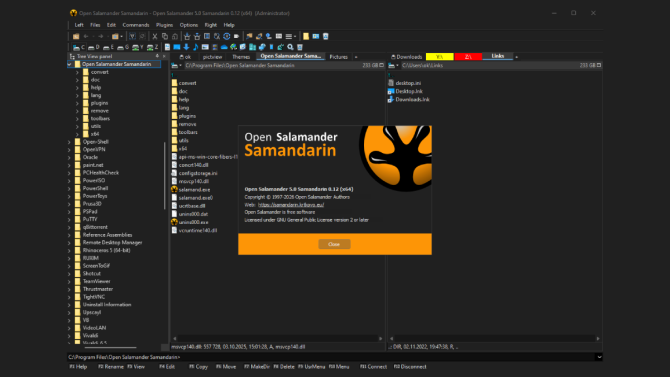Click the tree view vertical scrollbar
Image resolution: width=670 pixels, height=377 pixels.
tap(165, 175)
